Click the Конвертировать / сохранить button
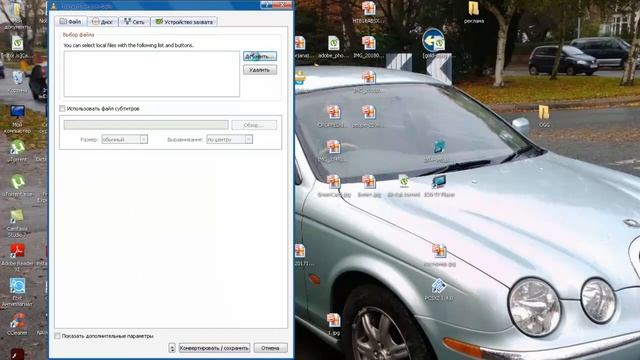Viewport: 640px width, 360px height. point(214,348)
